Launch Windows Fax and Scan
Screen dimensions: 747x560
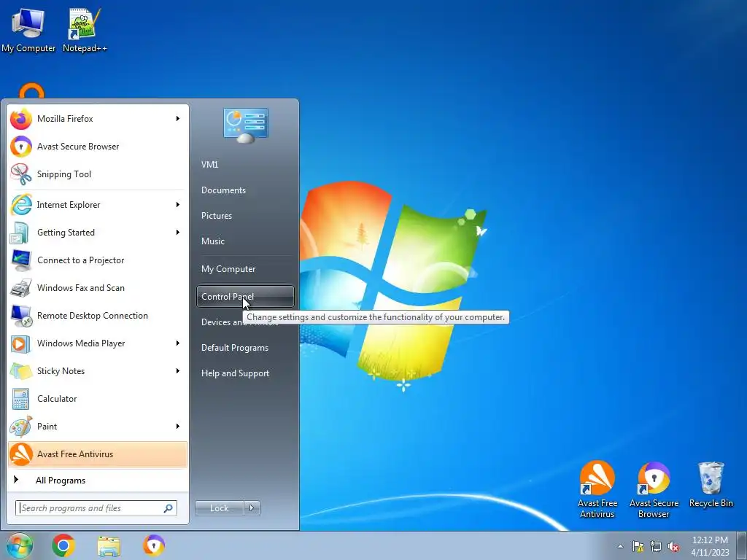pyautogui.click(x=97, y=287)
